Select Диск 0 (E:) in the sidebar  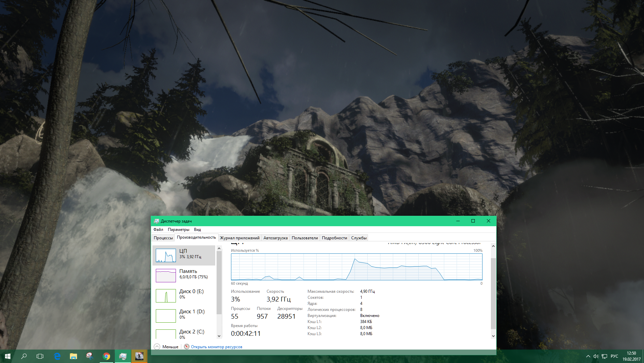coord(184,296)
